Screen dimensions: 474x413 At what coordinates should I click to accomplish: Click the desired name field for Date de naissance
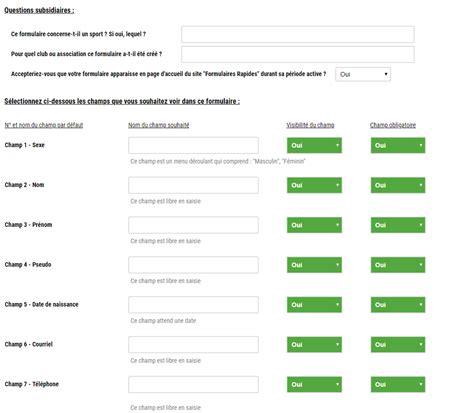point(193,305)
